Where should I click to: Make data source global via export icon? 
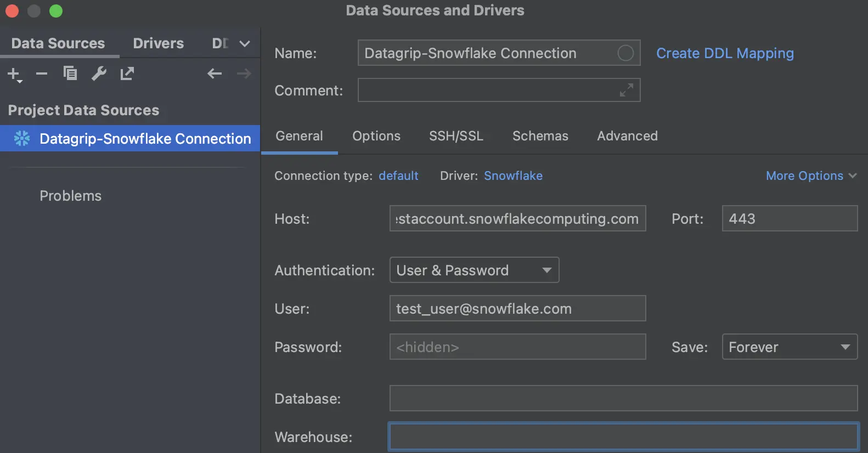point(127,73)
